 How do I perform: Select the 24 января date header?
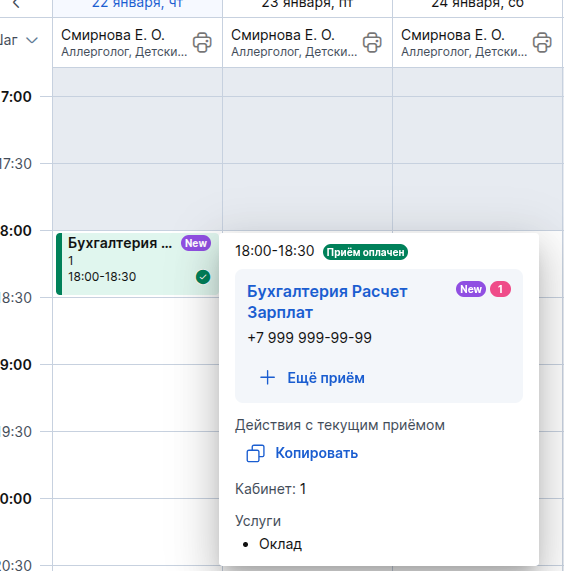coord(477,5)
